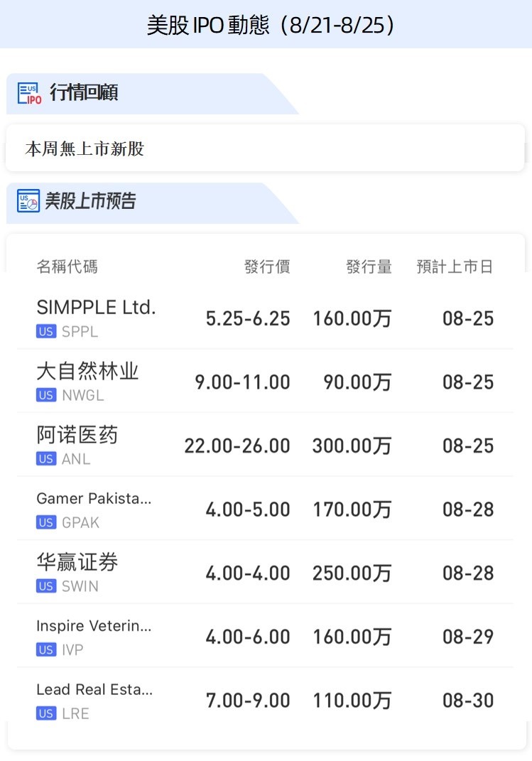Click the 預計上市日 column header
Viewport: 532px width, 761px height.
tap(455, 267)
